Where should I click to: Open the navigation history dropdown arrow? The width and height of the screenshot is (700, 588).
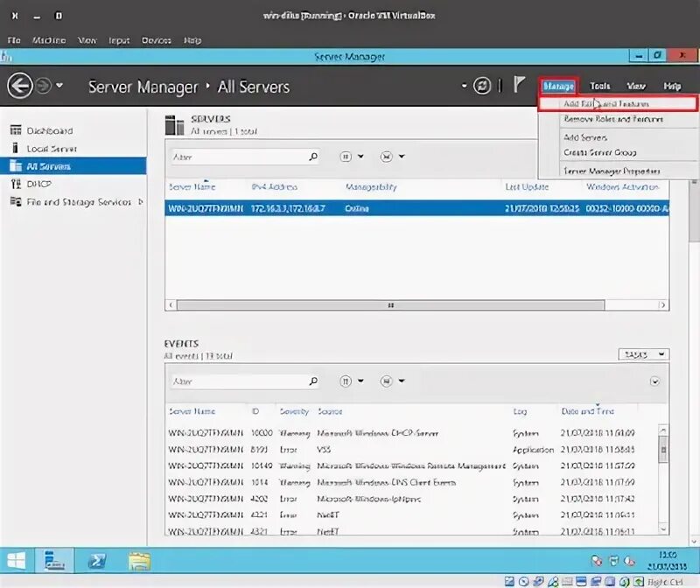(59, 85)
